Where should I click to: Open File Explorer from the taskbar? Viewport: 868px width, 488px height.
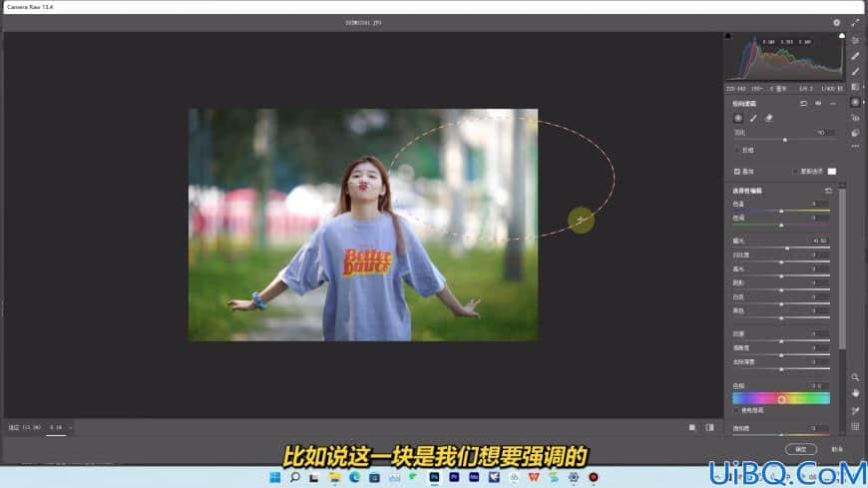pos(334,477)
